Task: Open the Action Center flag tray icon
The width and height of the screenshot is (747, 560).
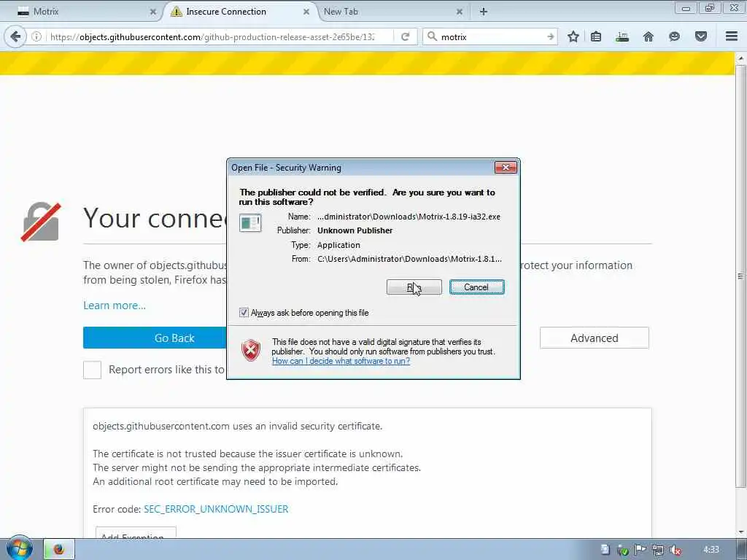Action: (x=640, y=550)
